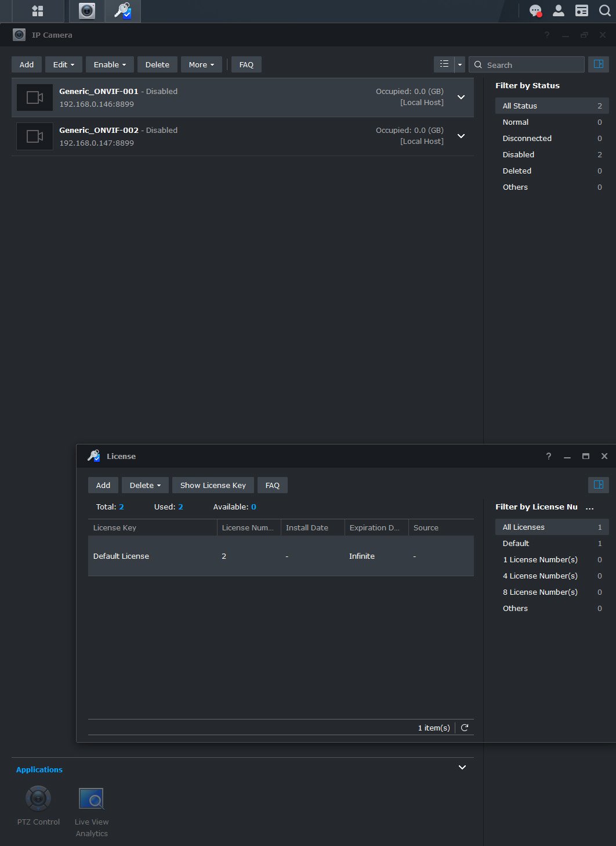616x846 pixels.
Task: Click the Show License Key button
Action: pyautogui.click(x=213, y=485)
